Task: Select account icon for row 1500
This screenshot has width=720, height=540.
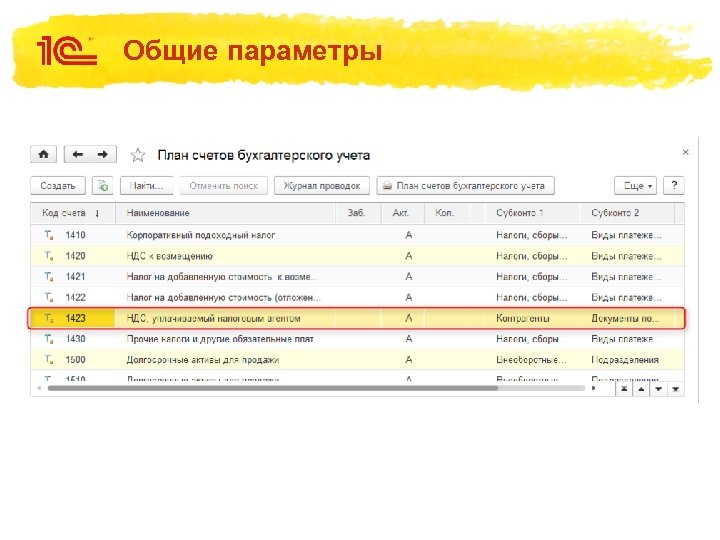Action: click(x=49, y=360)
